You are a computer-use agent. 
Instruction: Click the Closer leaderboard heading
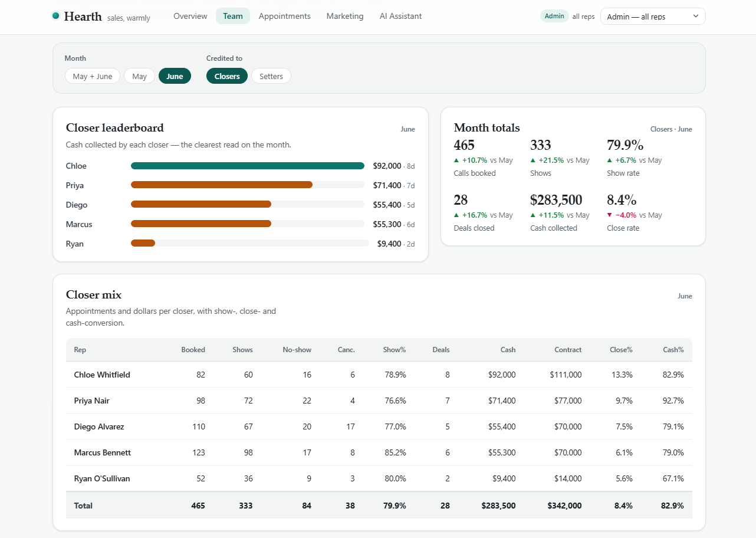click(x=115, y=128)
